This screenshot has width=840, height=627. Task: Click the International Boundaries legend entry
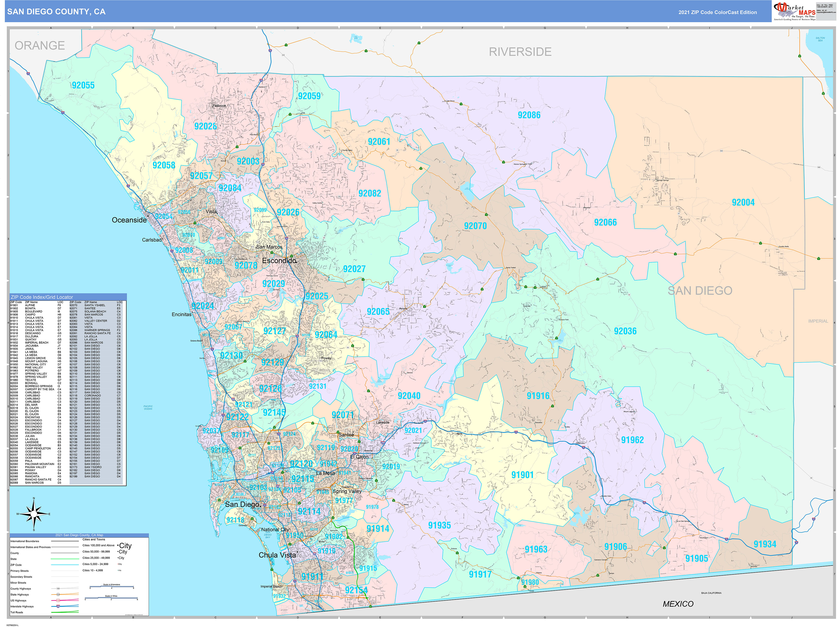click(x=45, y=541)
